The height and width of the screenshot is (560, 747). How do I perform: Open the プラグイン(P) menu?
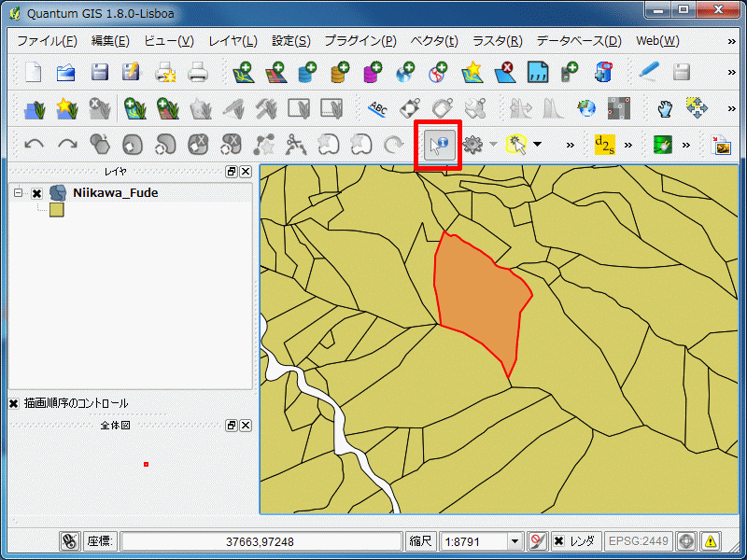(359, 41)
